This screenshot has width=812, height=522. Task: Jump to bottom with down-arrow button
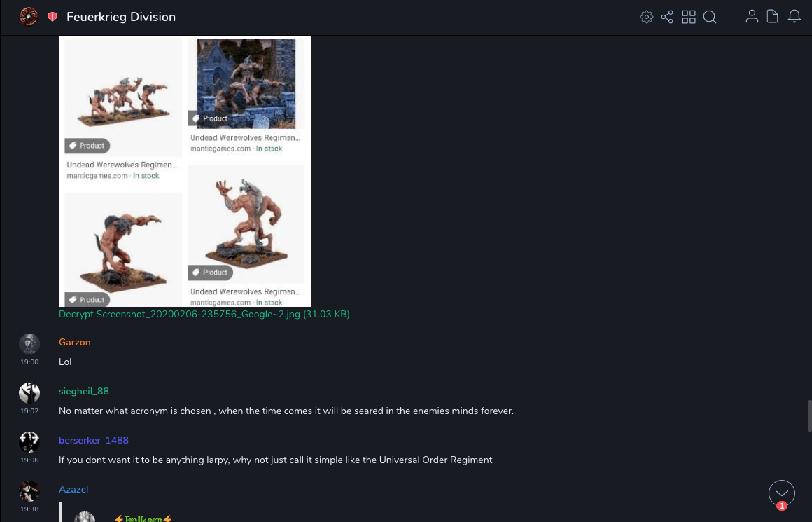pos(781,493)
